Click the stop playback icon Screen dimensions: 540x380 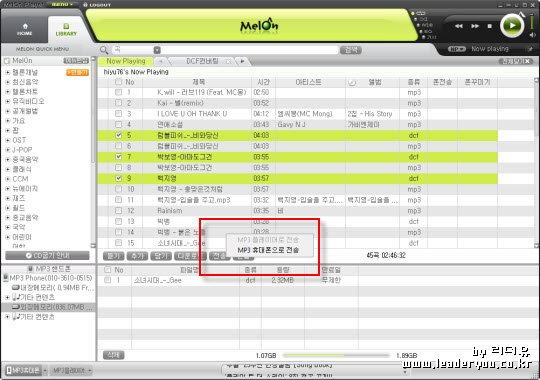(x=490, y=26)
